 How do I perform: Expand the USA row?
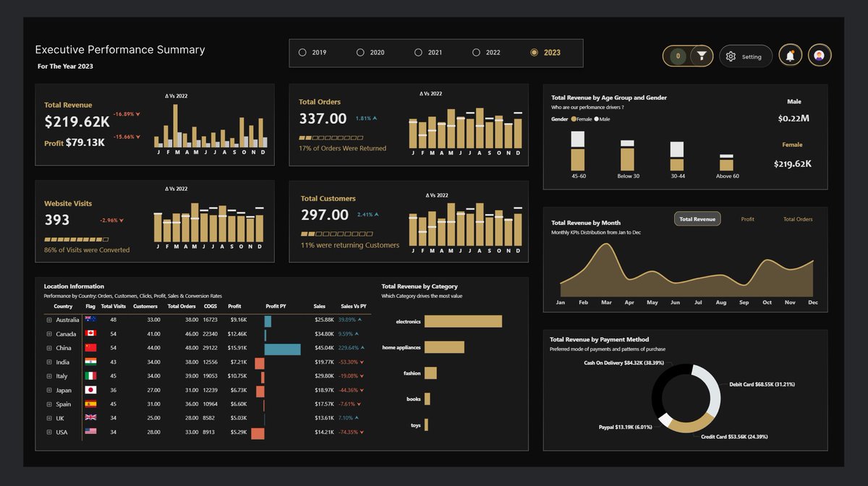[x=49, y=432]
